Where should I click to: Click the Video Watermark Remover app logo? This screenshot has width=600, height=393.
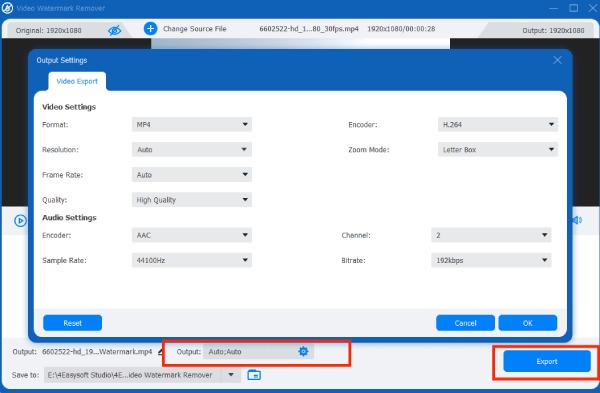7,8
